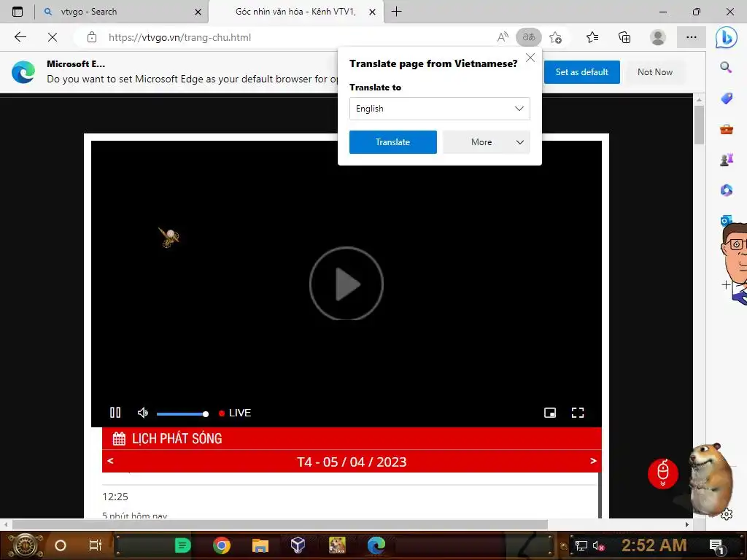Image resolution: width=747 pixels, height=560 pixels.
Task: Click muted speaker tray icon
Action: pos(598,545)
